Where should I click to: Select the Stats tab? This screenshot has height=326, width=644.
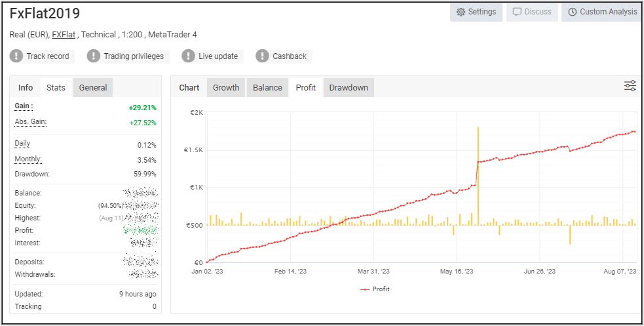pos(56,87)
